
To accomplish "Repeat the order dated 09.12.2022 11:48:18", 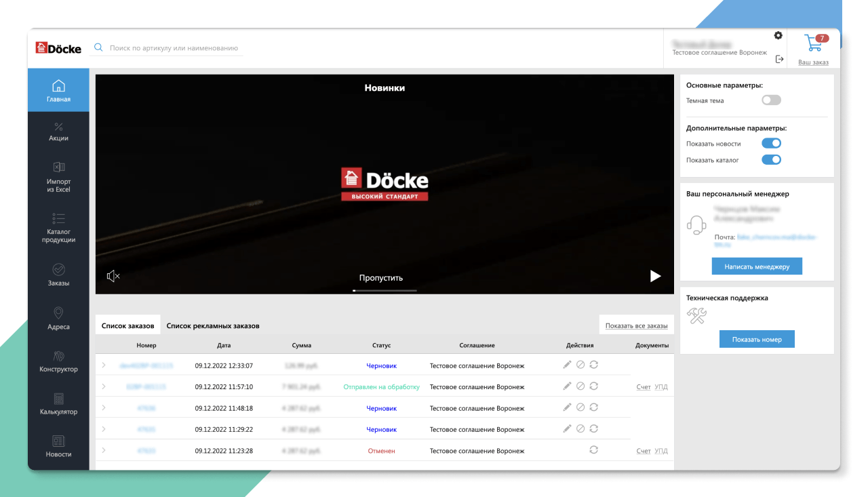I will [x=593, y=407].
